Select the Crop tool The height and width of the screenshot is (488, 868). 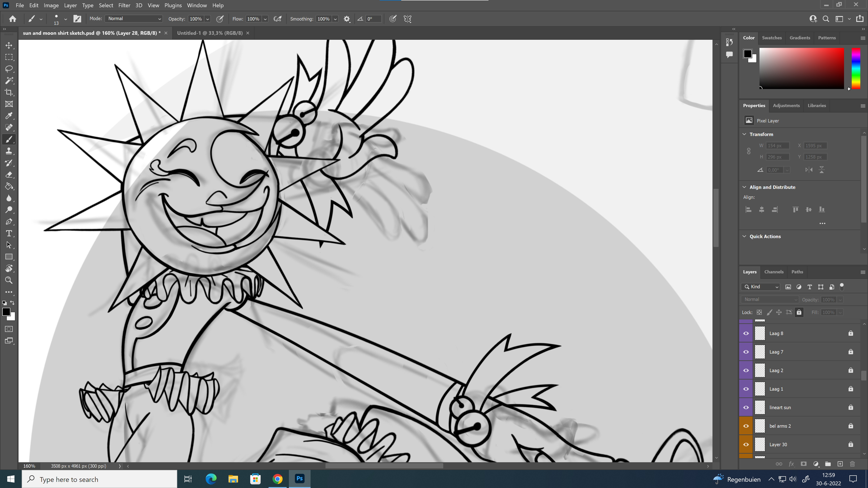[9, 92]
